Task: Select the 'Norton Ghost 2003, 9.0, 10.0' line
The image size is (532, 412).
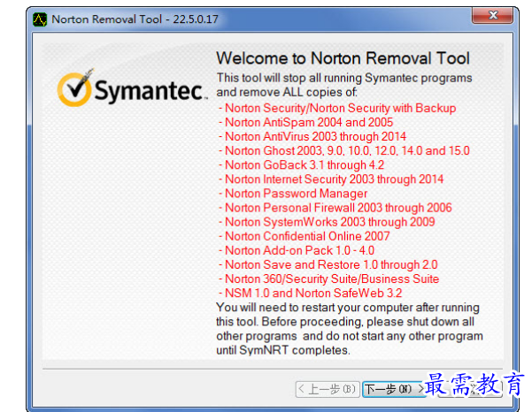Action: click(344, 151)
